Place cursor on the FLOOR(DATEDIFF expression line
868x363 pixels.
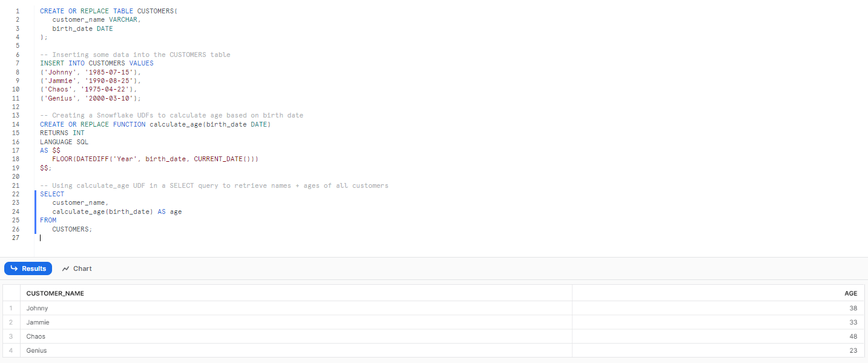155,159
